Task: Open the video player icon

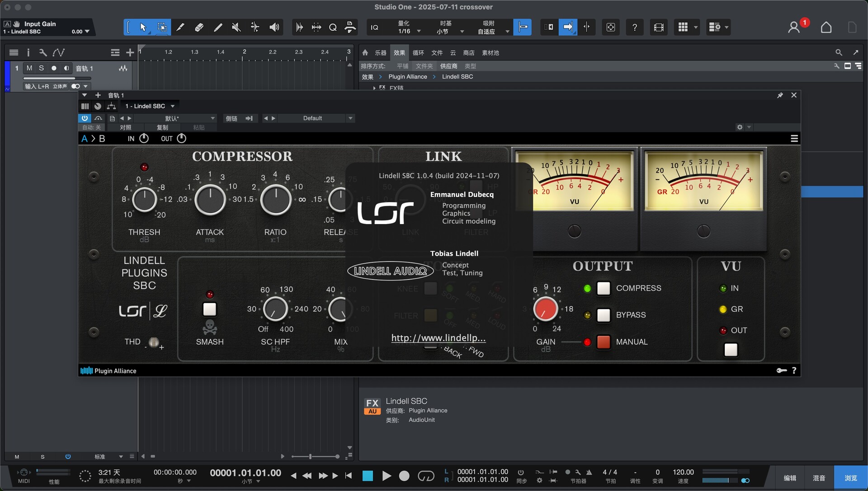Action: pyautogui.click(x=659, y=28)
